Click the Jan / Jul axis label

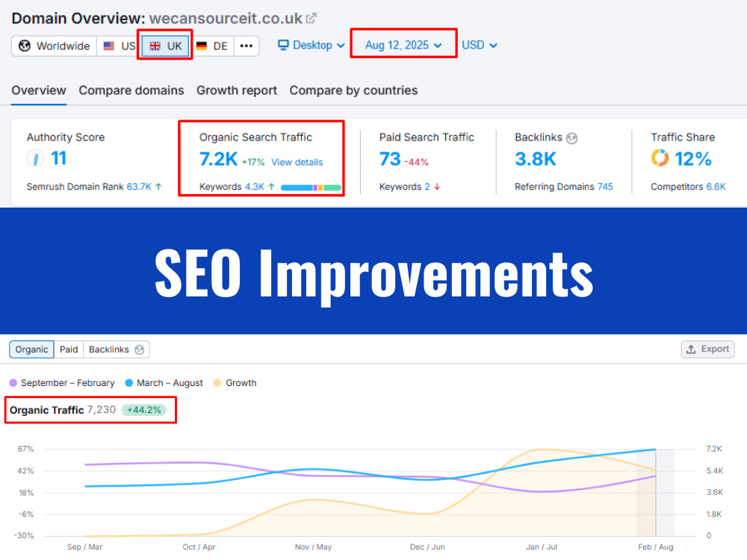542,547
